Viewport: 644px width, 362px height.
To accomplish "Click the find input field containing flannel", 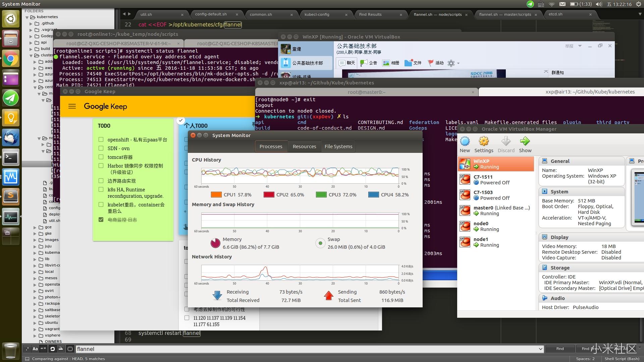I will click(x=306, y=349).
